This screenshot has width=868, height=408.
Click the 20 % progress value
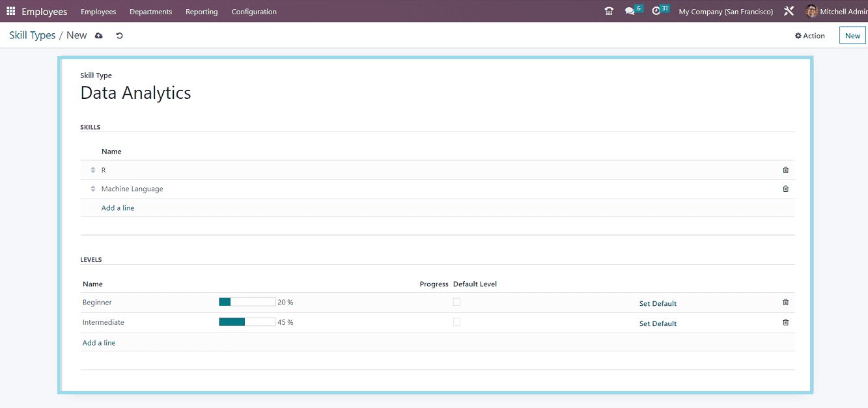(285, 303)
